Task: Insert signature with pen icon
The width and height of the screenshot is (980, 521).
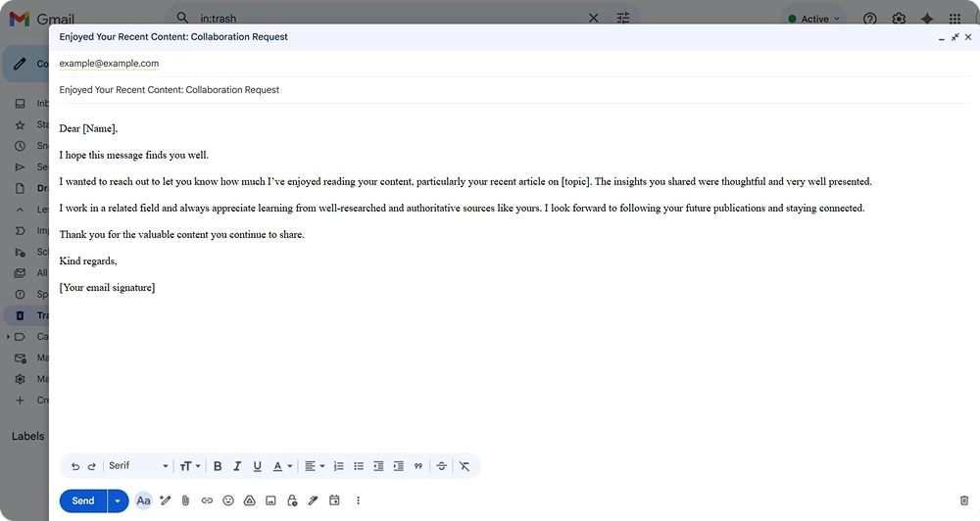Action: coord(314,500)
